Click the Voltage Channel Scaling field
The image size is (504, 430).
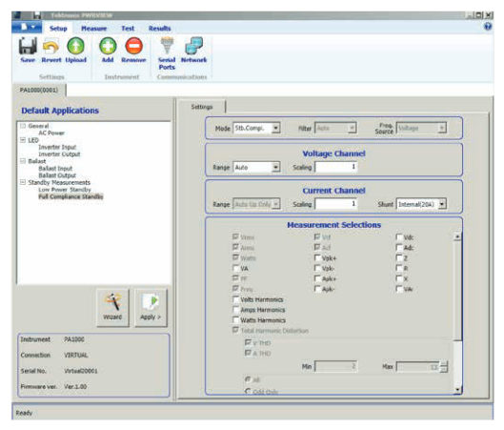(335, 167)
